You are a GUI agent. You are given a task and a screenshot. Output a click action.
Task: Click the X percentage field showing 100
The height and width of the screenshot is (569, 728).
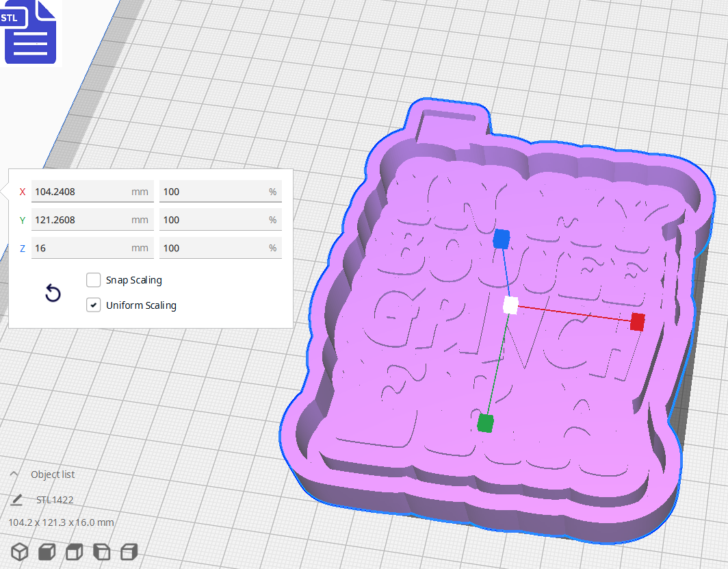(220, 191)
